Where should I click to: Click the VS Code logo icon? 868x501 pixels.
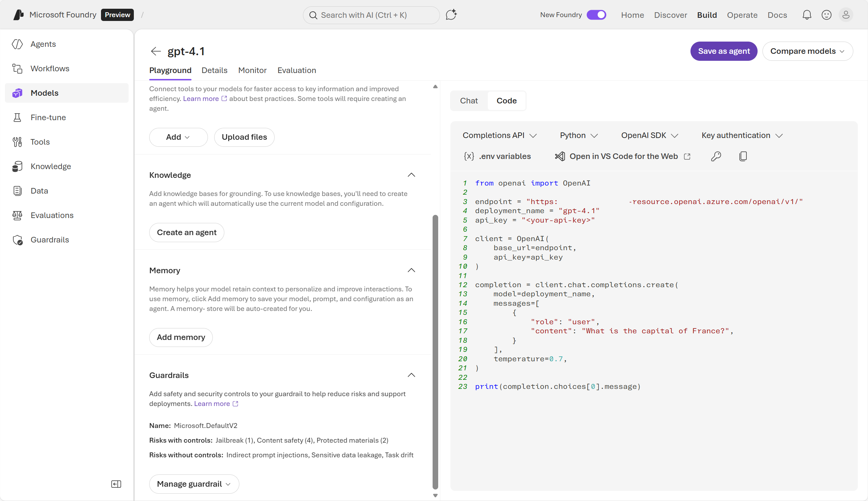[560, 156]
